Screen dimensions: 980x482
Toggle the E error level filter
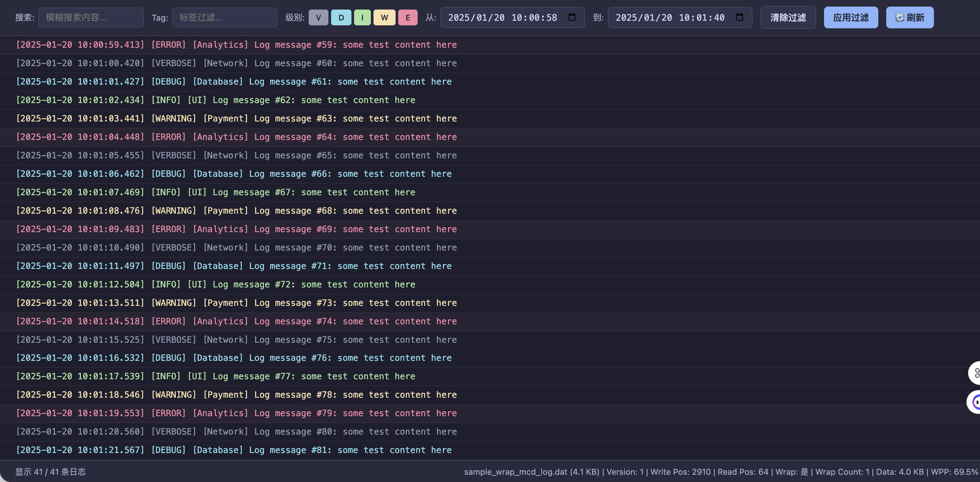(x=407, y=17)
